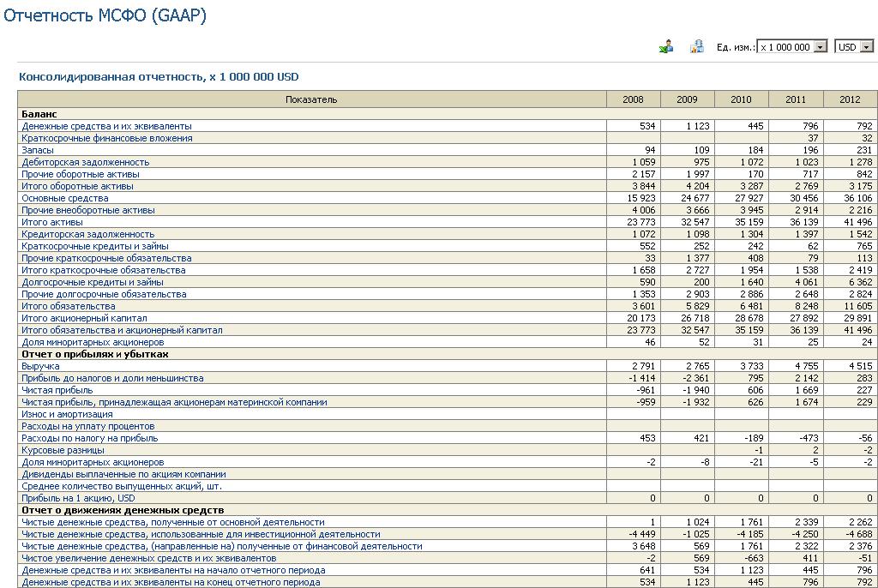This screenshot has height=588, width=878.
Task: Open the Итого акционерный капитал link
Action: click(x=84, y=318)
